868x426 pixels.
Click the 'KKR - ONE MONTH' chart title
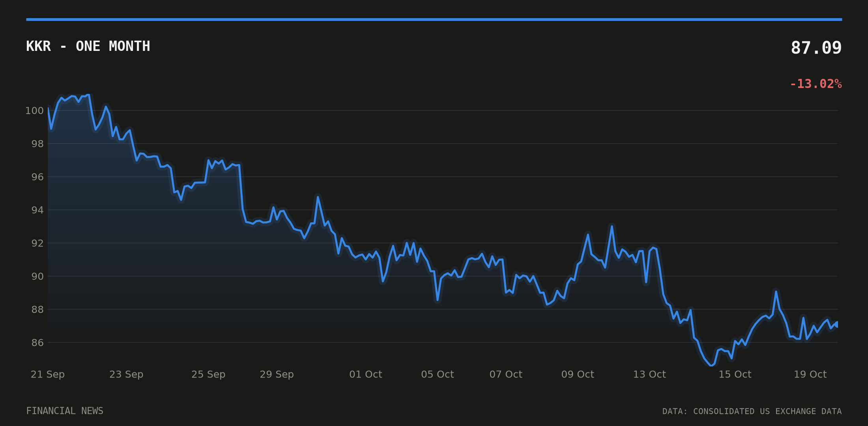click(x=88, y=46)
